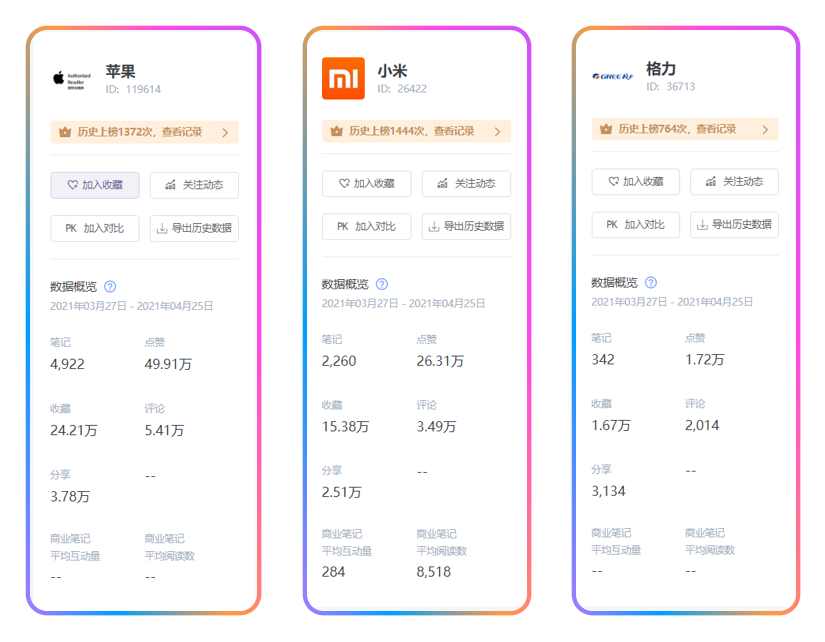Viewport: 825px width, 642px height.
Task: Toggle 加入收藏 favorite for Gree
Action: [635, 182]
